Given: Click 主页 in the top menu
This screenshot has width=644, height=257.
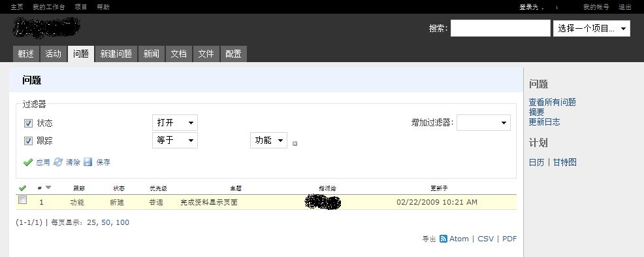Looking at the screenshot, I should (x=17, y=7).
